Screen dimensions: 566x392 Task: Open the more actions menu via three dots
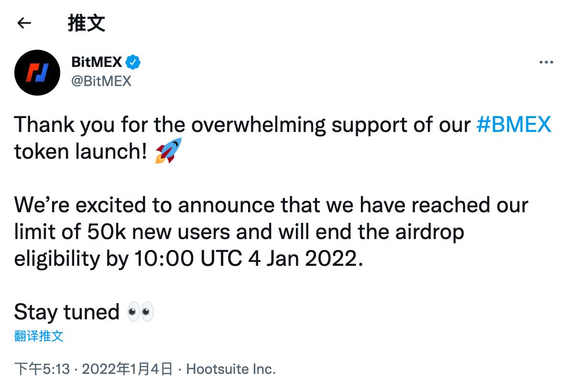(546, 61)
